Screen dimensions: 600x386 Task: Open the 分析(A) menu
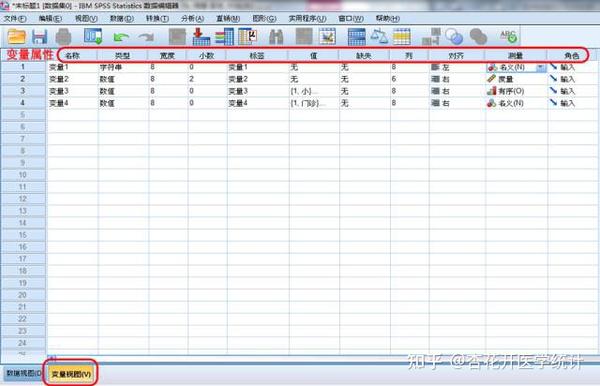coord(192,18)
